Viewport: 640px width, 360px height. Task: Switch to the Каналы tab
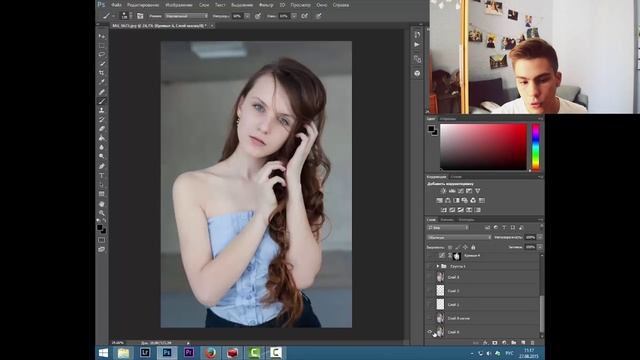click(x=447, y=220)
